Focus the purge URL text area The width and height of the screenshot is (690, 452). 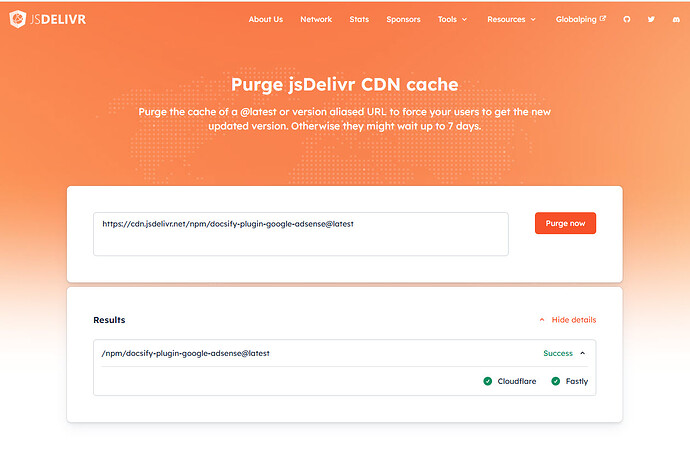(x=301, y=234)
